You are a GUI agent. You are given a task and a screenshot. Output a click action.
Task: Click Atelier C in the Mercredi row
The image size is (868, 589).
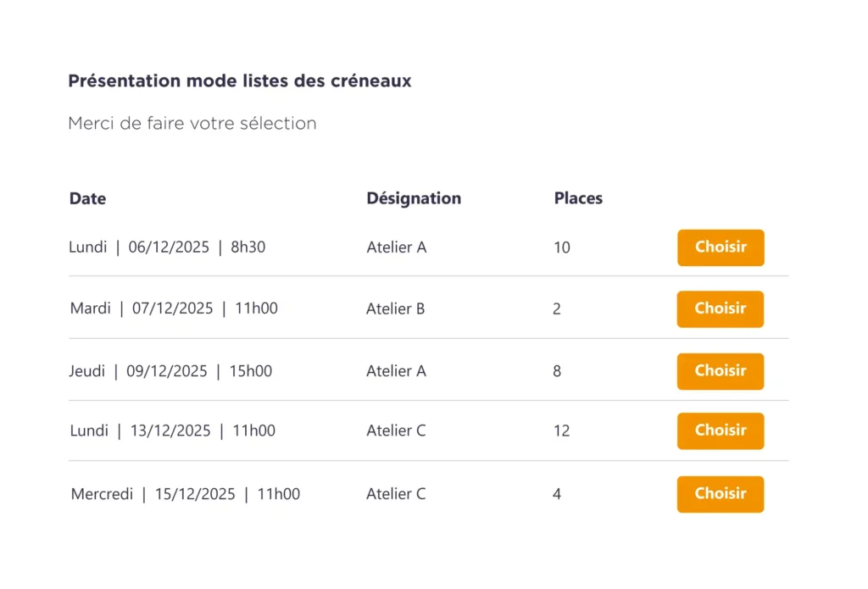(x=396, y=494)
